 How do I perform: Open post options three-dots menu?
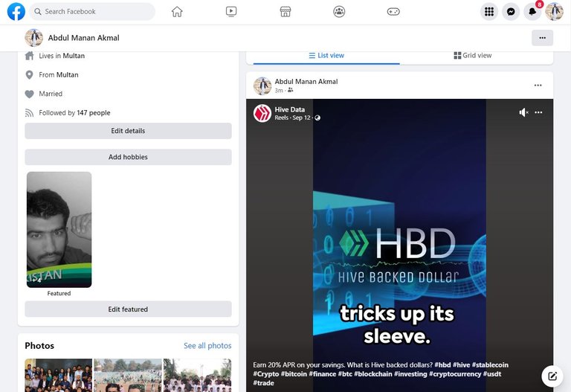click(x=538, y=86)
